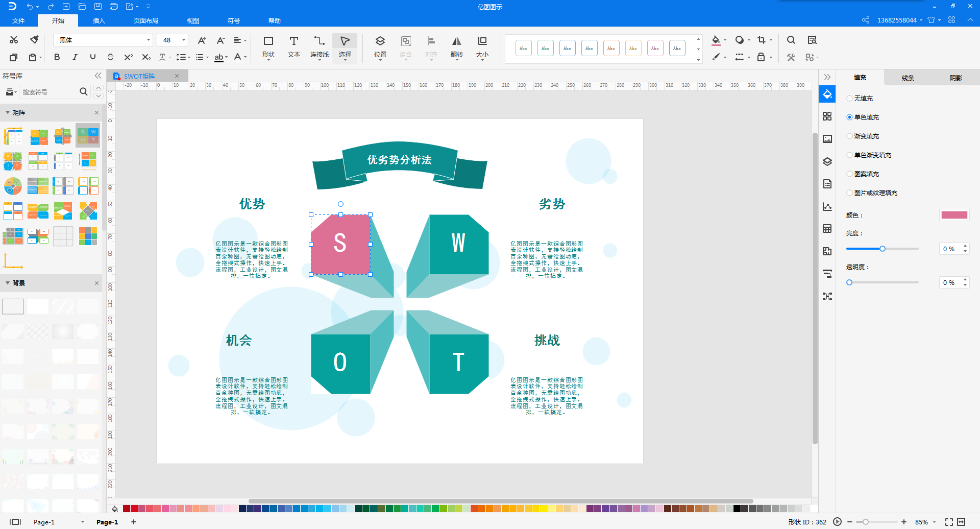The width and height of the screenshot is (980, 529).
Task: Click the Bold formatting icon
Action: tap(57, 57)
